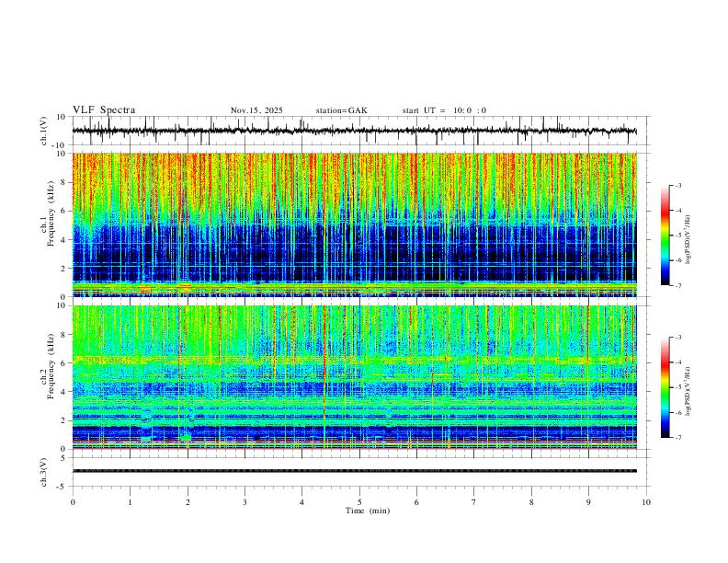Image resolution: width=728 pixels, height=563 pixels.
Task: Click time axis tick label "6"
Action: [417, 502]
